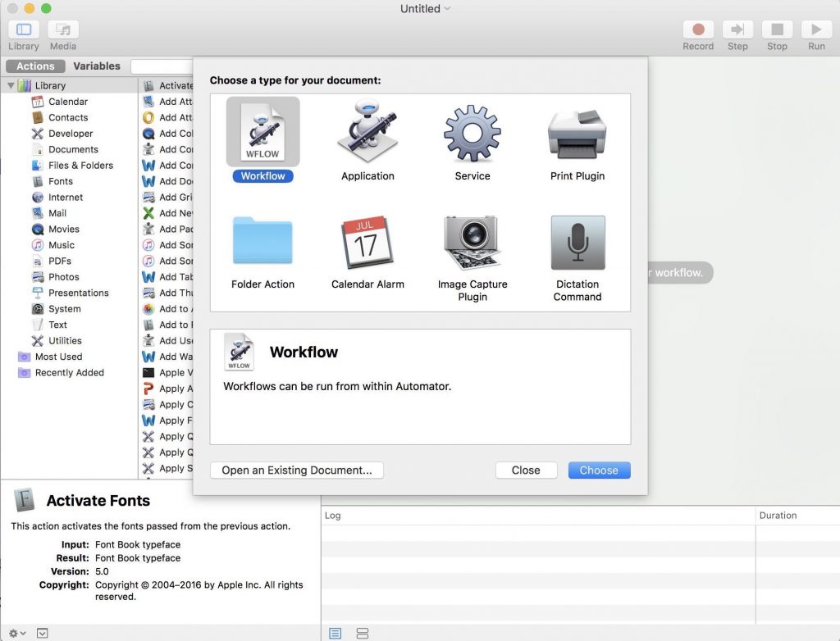Start recording with the Record button
This screenshot has height=641, width=840.
(x=698, y=30)
